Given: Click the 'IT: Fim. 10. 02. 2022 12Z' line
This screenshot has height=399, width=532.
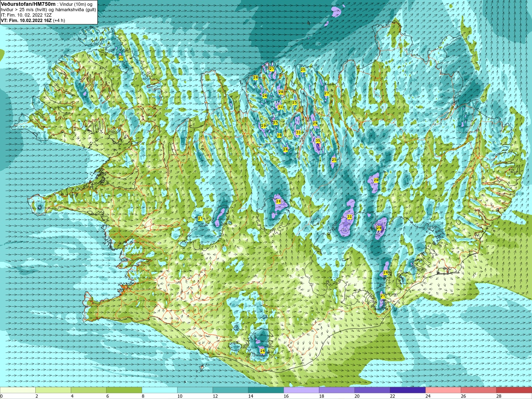Looking at the screenshot, I should click(26, 15).
